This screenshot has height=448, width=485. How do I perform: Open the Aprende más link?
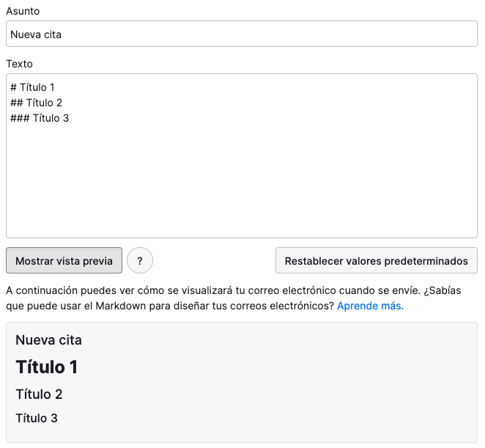[370, 306]
